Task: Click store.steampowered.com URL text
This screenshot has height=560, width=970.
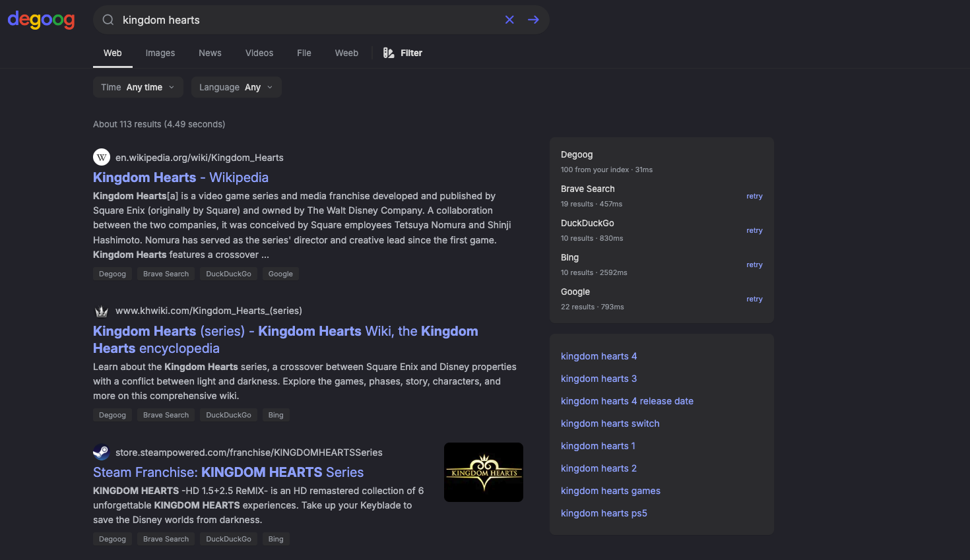Action: point(249,452)
